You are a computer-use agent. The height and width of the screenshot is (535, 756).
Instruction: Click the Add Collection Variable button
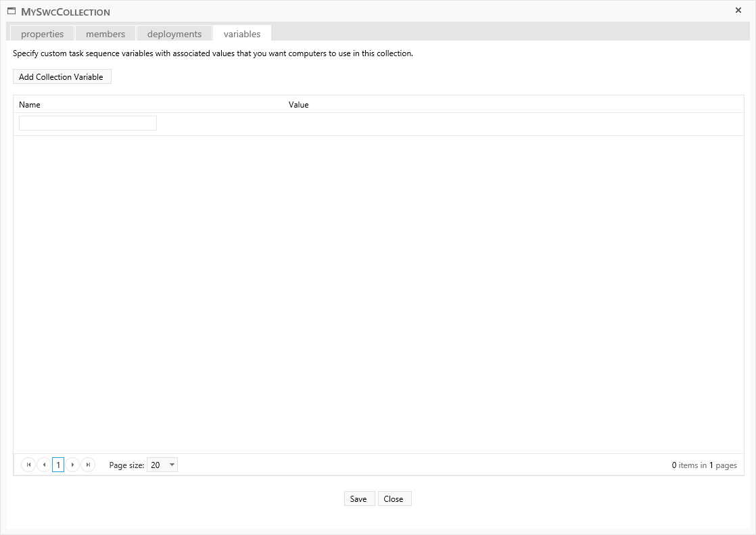click(x=62, y=77)
